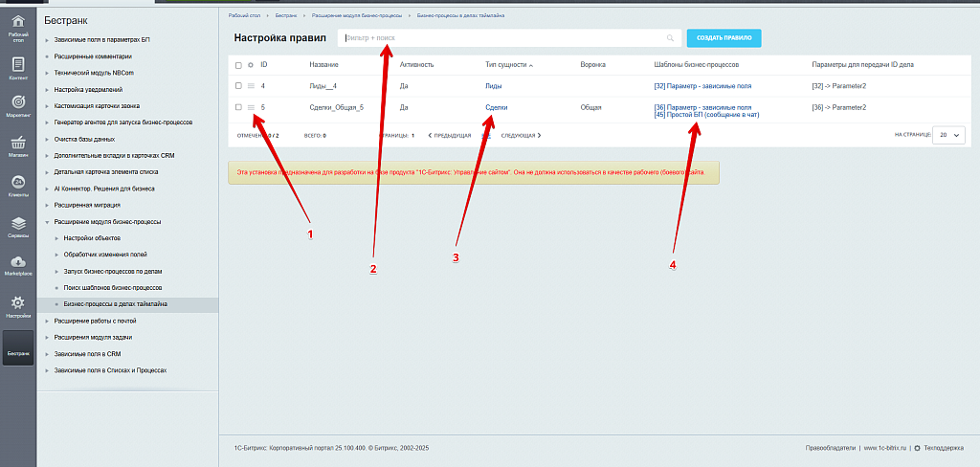Open row actions menu for rule ID 5
Screen dimensions: 980x467
251,108
